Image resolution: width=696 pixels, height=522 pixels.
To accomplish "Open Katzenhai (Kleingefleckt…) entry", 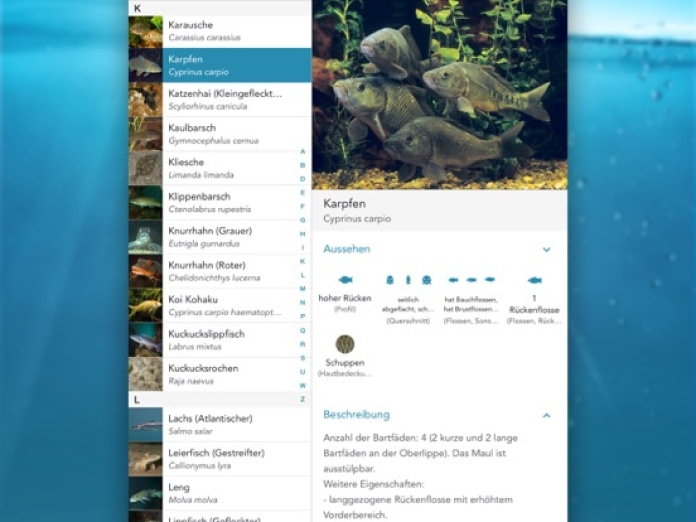I will [x=220, y=99].
